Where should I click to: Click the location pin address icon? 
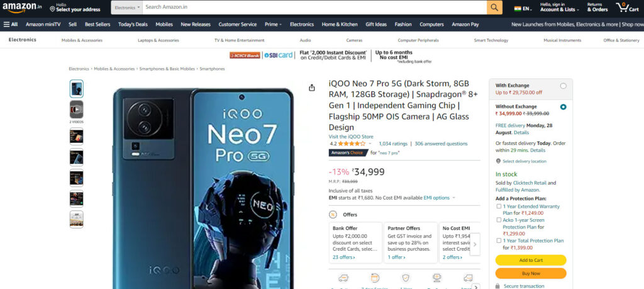coord(52,9)
